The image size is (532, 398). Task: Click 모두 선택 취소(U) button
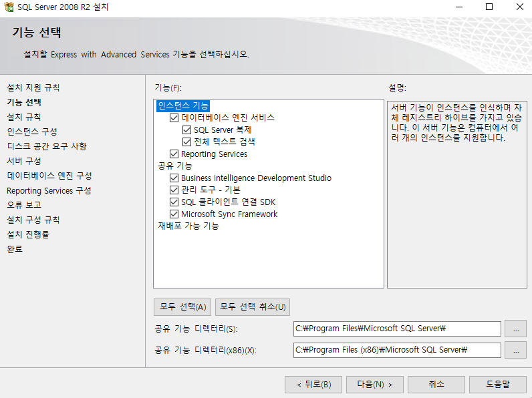[253, 307]
